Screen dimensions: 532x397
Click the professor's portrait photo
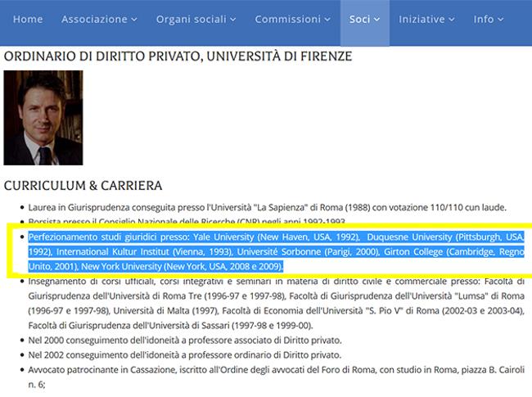[x=43, y=118]
